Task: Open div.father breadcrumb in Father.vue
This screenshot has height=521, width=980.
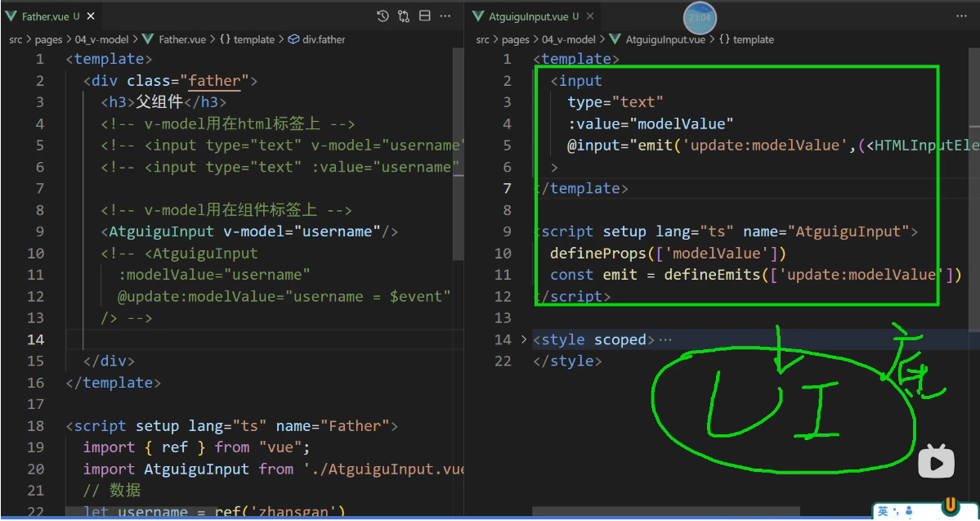Action: [x=317, y=39]
